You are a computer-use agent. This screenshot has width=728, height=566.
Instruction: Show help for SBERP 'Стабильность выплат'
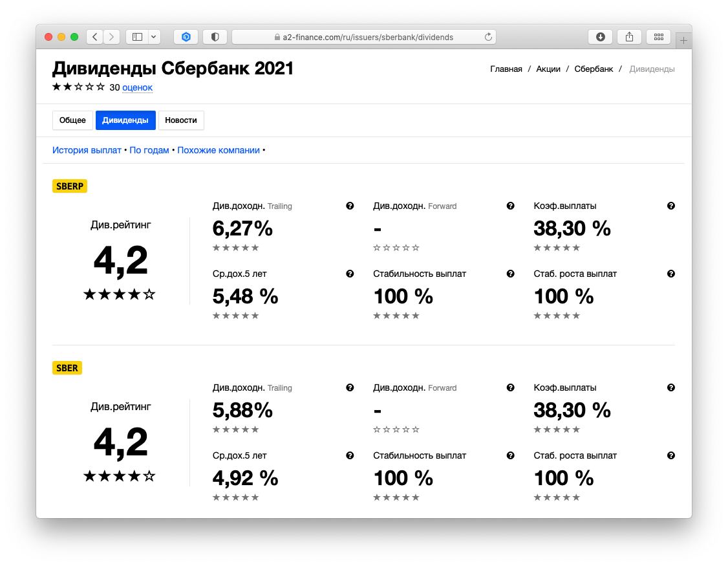pos(511,274)
